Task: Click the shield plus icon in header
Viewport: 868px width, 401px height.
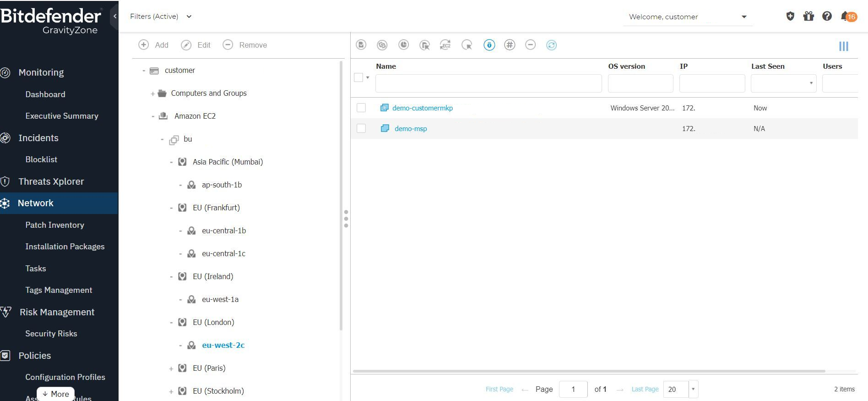Action: (x=790, y=16)
